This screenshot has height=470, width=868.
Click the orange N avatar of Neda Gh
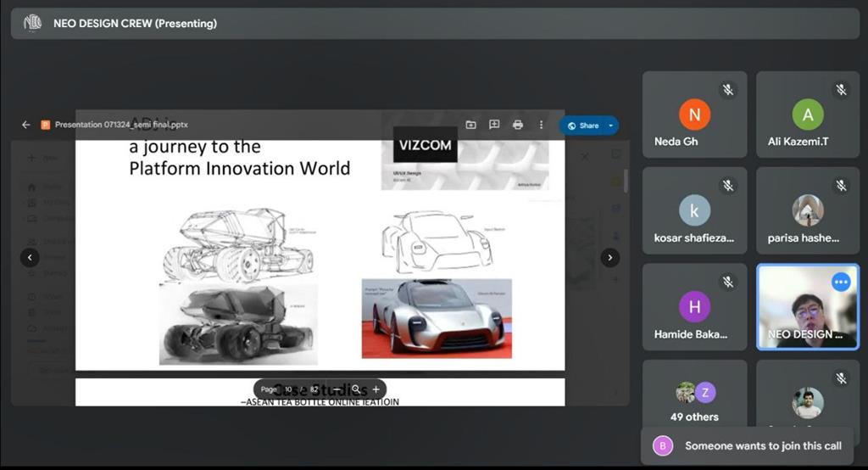click(x=694, y=115)
